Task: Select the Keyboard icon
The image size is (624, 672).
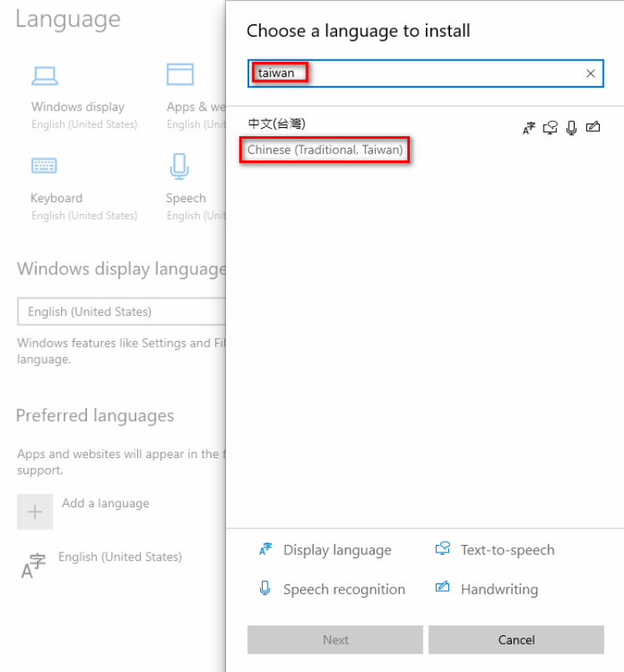Action: pos(44,165)
